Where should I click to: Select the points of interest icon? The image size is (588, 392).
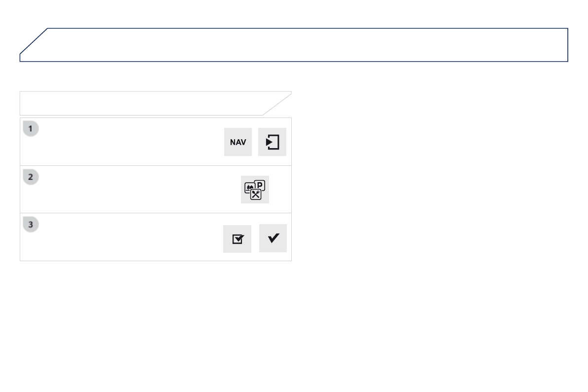pyautogui.click(x=255, y=190)
